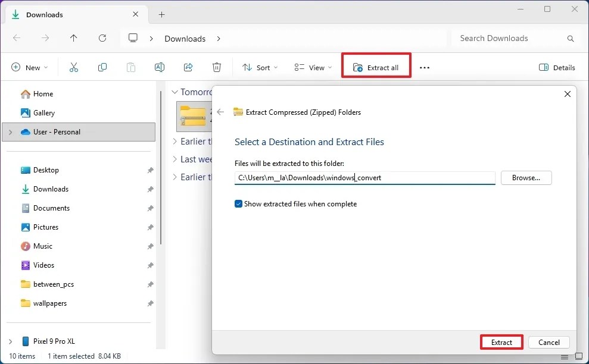Screen dimensions: 589x364
Task: Click the Paste icon in the toolbar
Action: pos(131,67)
